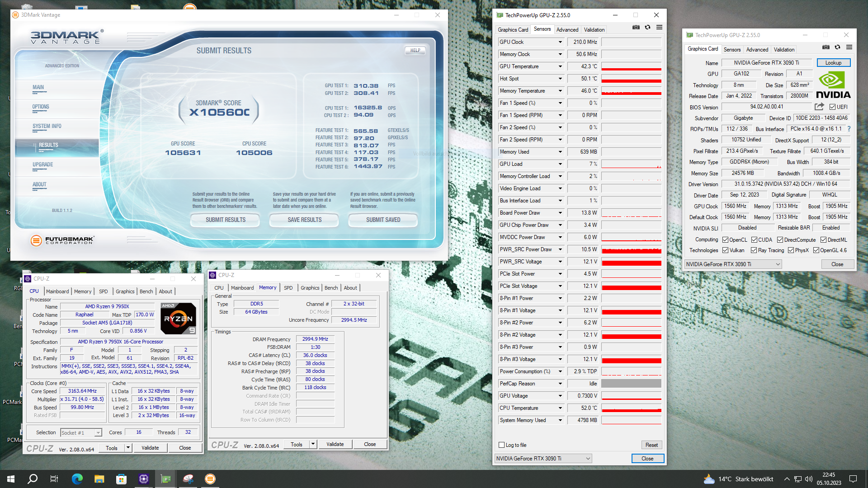Open the PerfCap Reason sensor dropdown
The height and width of the screenshot is (488, 868).
click(560, 384)
